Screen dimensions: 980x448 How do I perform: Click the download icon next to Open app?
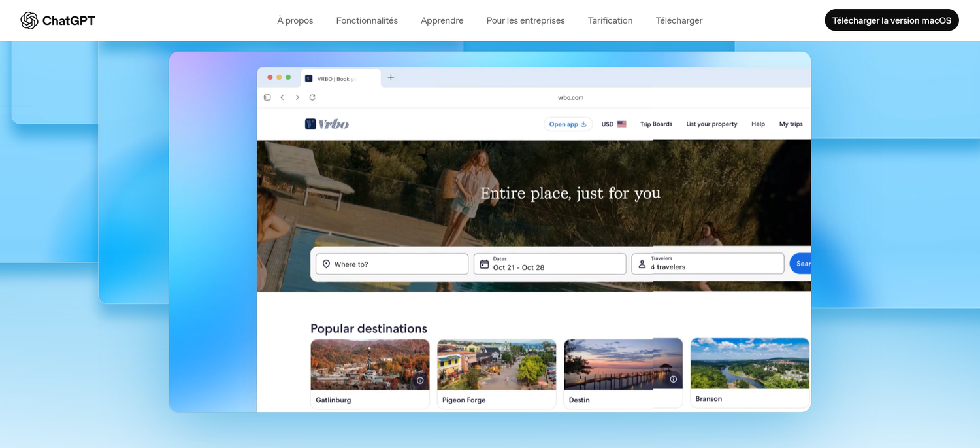[x=583, y=124]
